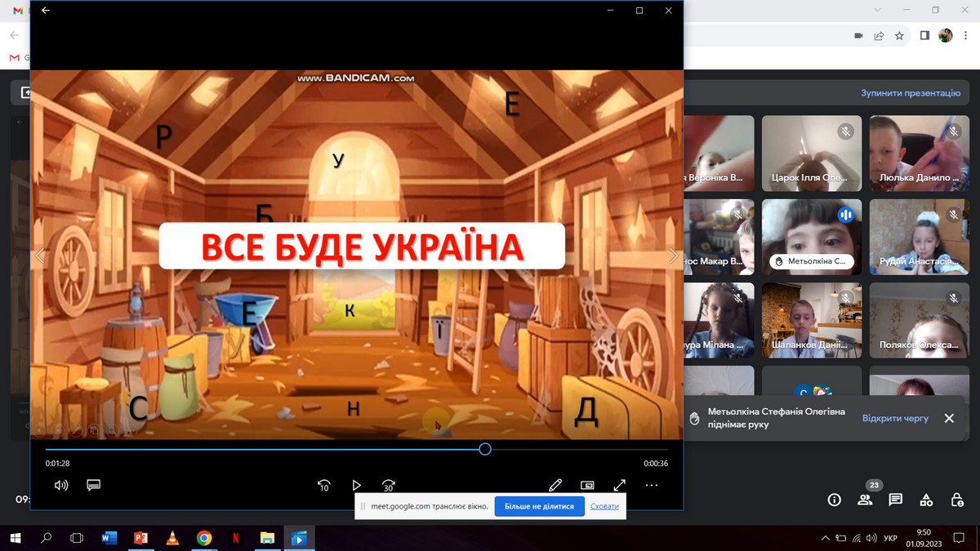Select the Поляков Олександр participant tile
The height and width of the screenshot is (551, 980).
(919, 320)
